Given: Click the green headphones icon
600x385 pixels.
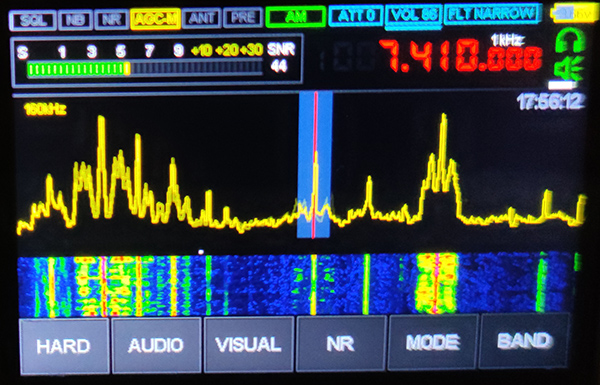Looking at the screenshot, I should (570, 40).
